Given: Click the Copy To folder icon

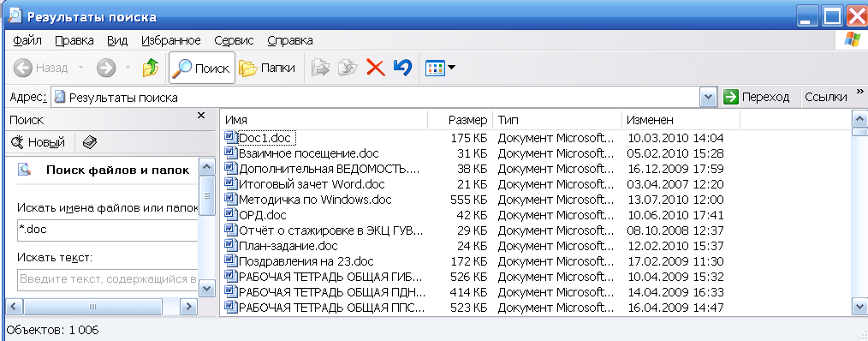Looking at the screenshot, I should point(348,68).
